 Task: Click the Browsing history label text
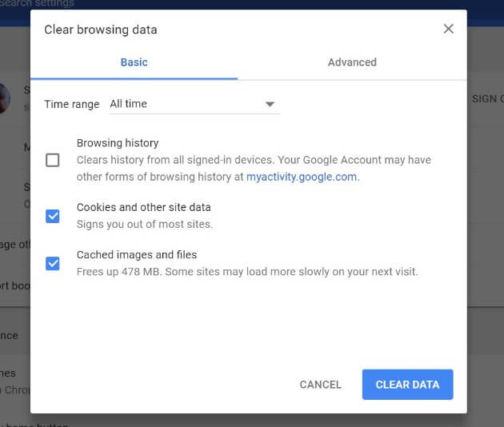pos(118,143)
